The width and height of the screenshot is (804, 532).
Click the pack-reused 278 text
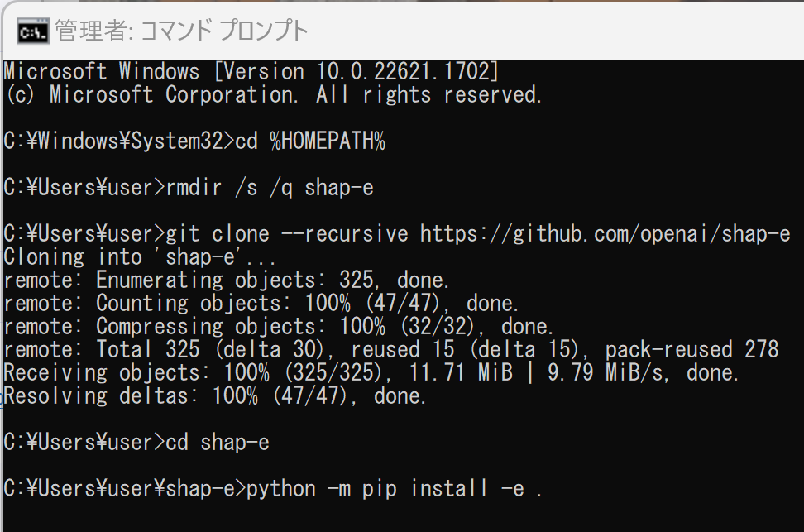[692, 350]
